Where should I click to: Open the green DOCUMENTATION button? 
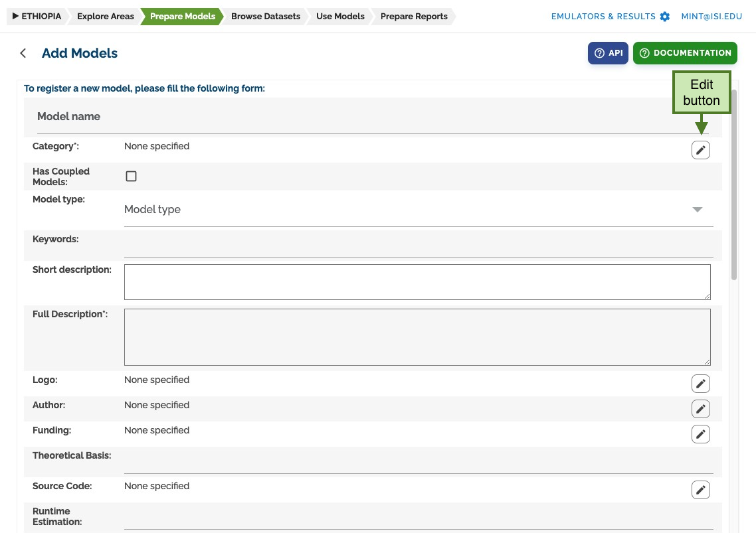point(685,53)
